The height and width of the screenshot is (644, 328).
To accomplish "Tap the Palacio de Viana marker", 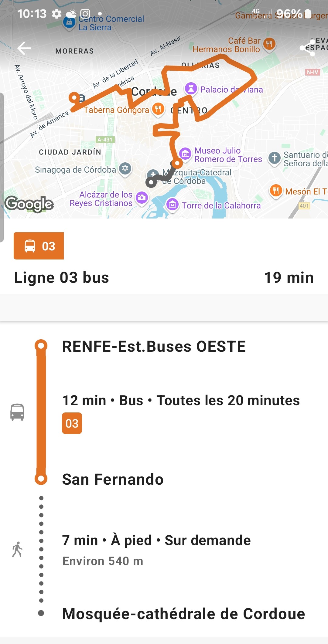I will (x=191, y=89).
